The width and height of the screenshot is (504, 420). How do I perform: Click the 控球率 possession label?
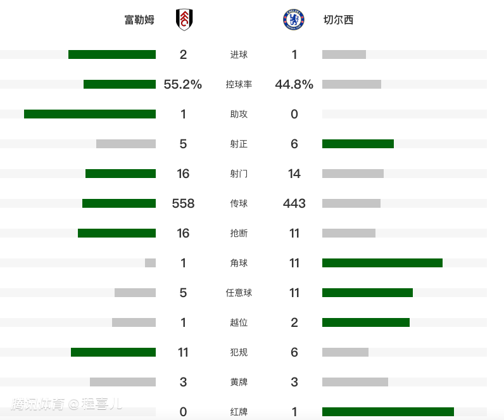(x=239, y=84)
